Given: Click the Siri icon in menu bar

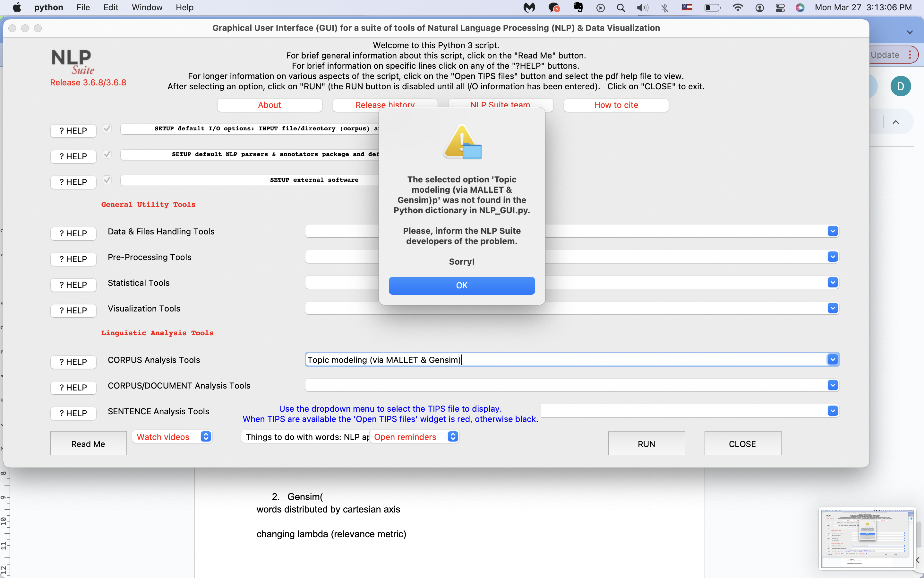Looking at the screenshot, I should 800,8.
